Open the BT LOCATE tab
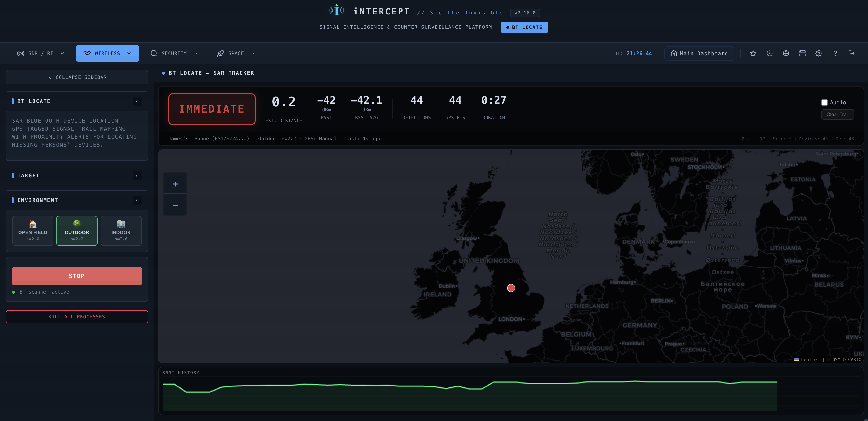868x421 pixels. [x=524, y=27]
